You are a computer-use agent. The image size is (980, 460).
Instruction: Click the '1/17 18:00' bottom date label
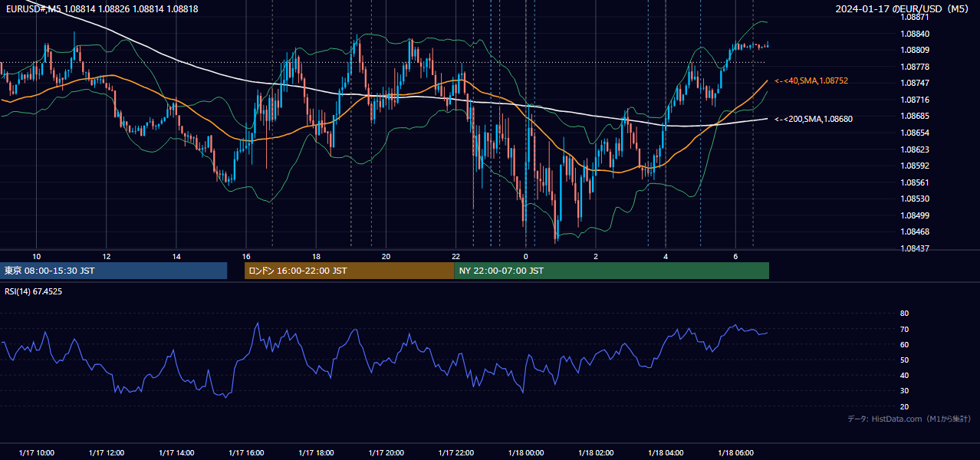coord(316,452)
